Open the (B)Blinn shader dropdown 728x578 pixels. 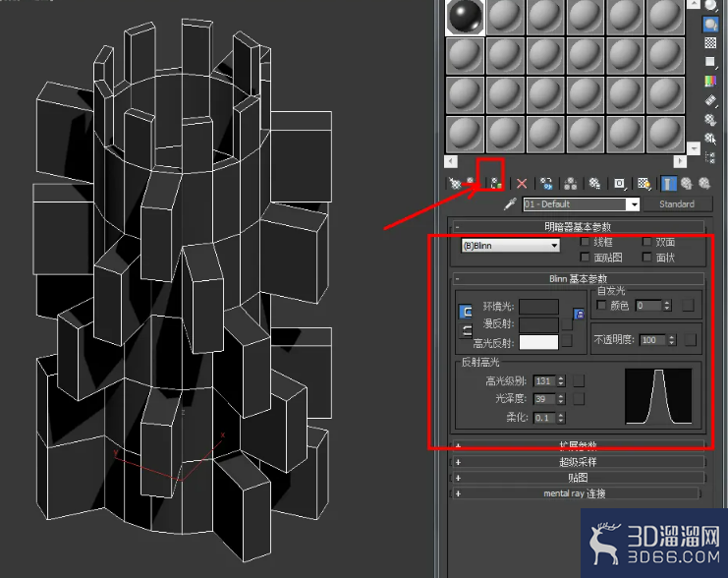(511, 246)
